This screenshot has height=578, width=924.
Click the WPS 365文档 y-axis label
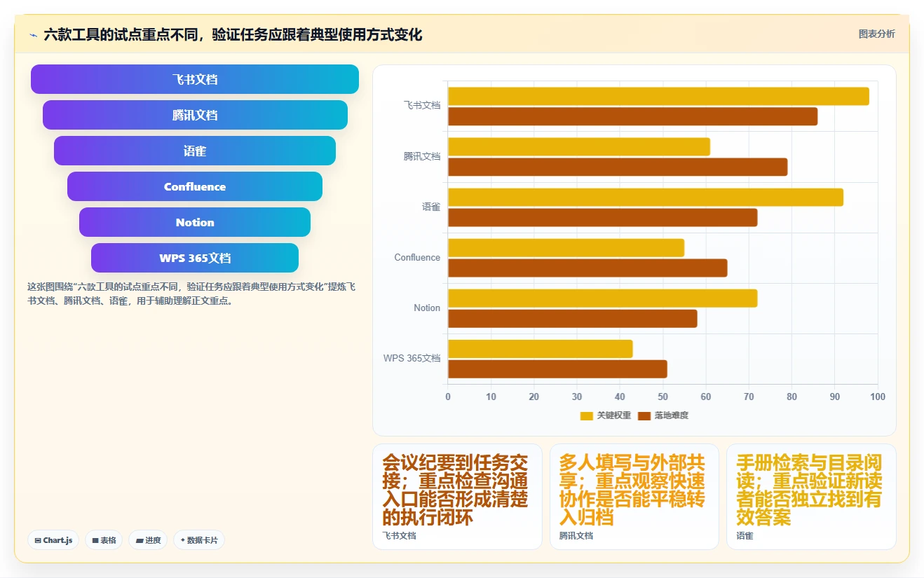coord(412,358)
